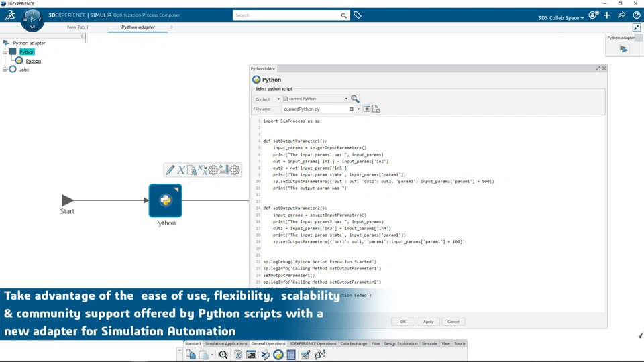Select the underlined Python tree item
644x362 pixels.
(x=34, y=61)
